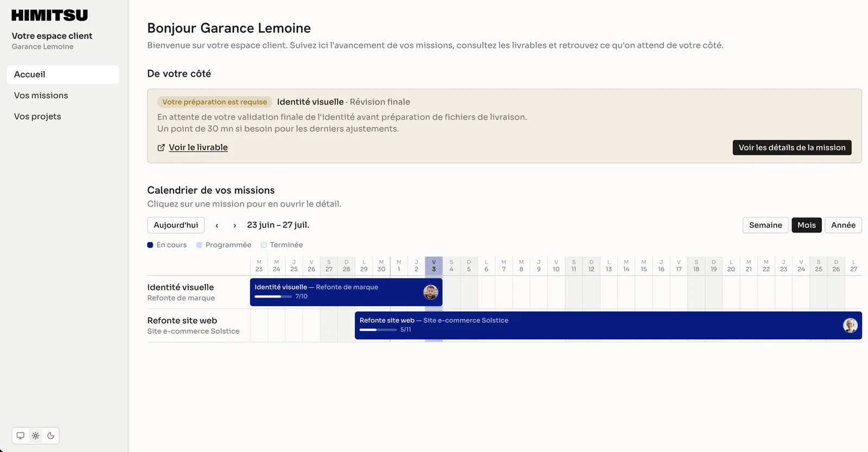The height and width of the screenshot is (452, 868).
Task: Go to next period with right chevron
Action: pyautogui.click(x=234, y=225)
